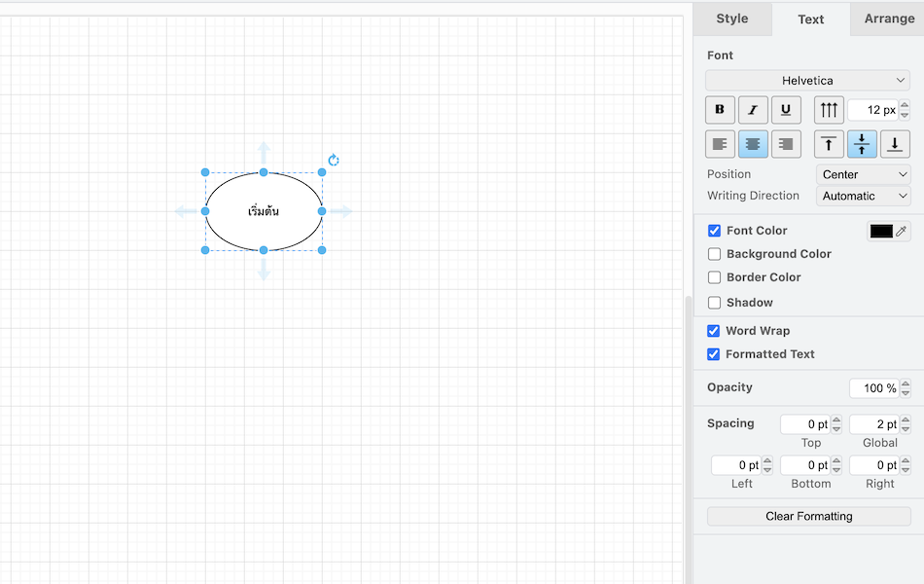Click the eyedropper icon beside Font Color
Image resolution: width=924 pixels, height=584 pixels.
tap(901, 232)
